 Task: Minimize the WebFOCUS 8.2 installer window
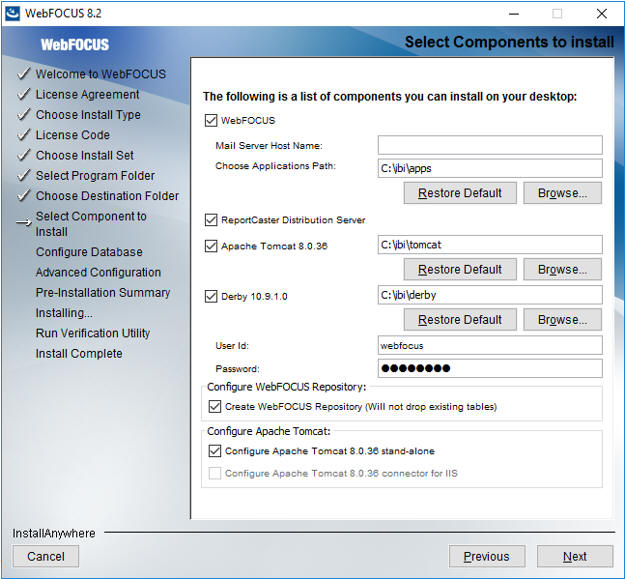[x=514, y=14]
